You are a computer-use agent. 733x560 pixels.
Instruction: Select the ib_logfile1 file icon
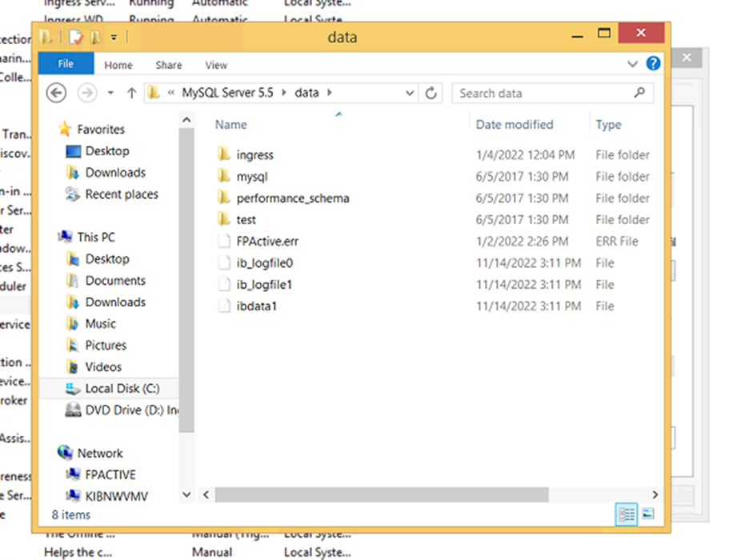(x=224, y=284)
